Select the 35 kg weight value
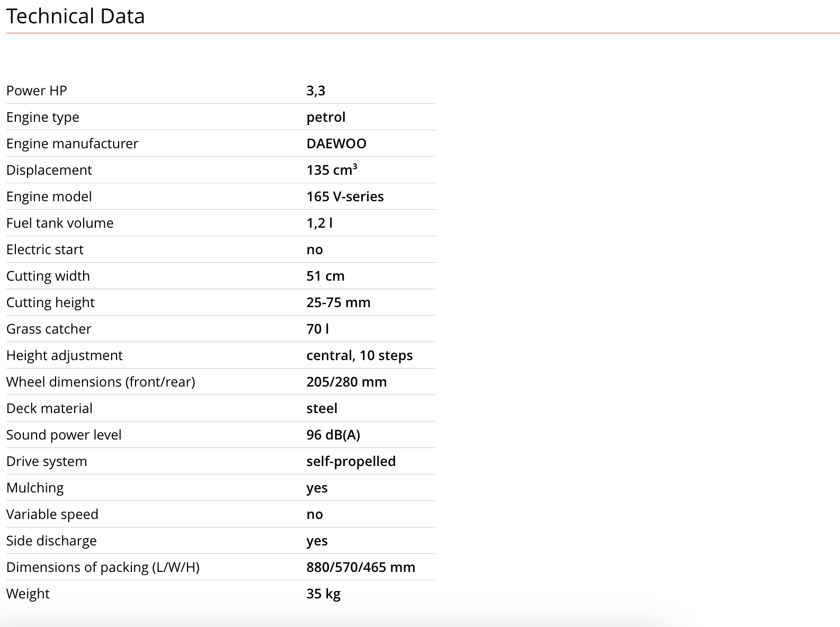 point(323,594)
